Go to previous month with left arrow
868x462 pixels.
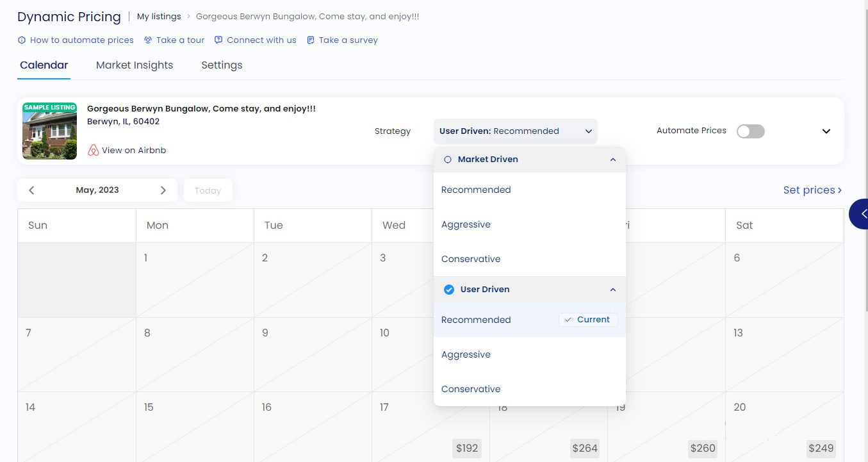click(31, 190)
